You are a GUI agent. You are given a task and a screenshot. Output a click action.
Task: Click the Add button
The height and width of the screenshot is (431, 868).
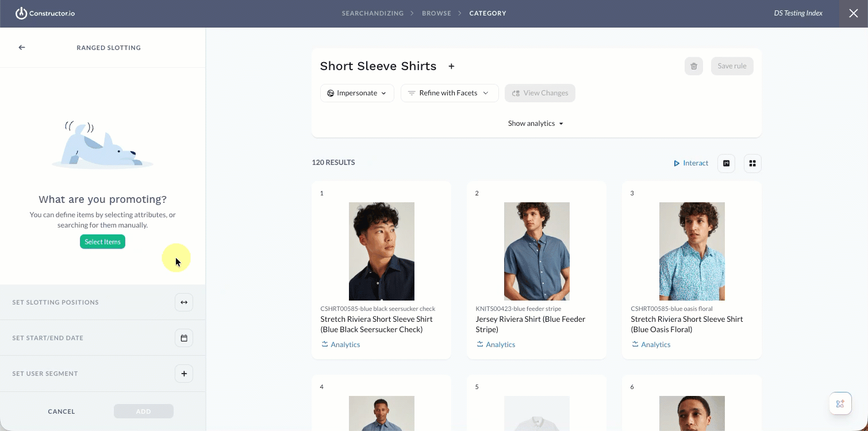(144, 411)
